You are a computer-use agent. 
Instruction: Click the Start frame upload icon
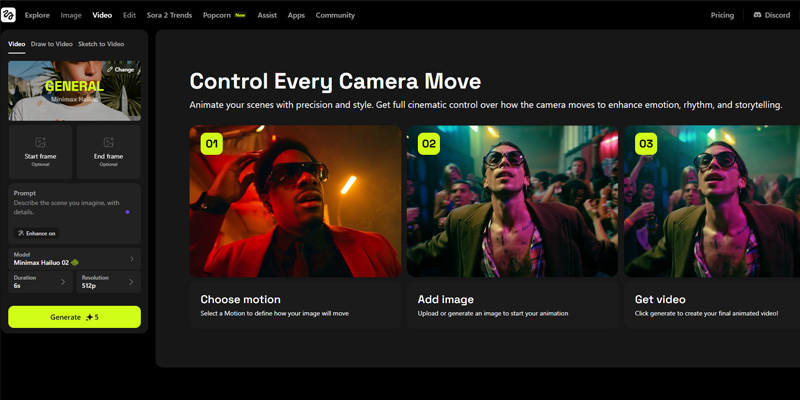pos(40,143)
